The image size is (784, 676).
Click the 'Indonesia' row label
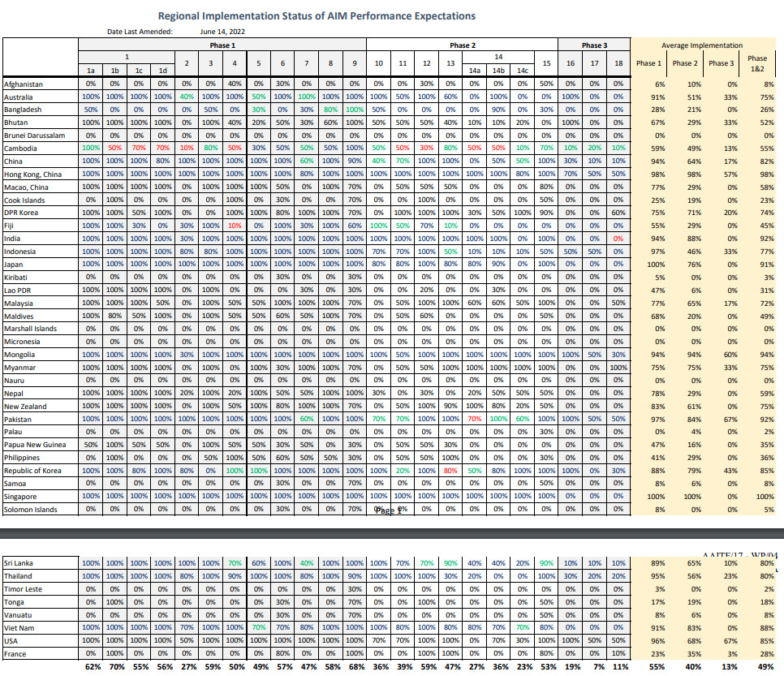(20, 252)
